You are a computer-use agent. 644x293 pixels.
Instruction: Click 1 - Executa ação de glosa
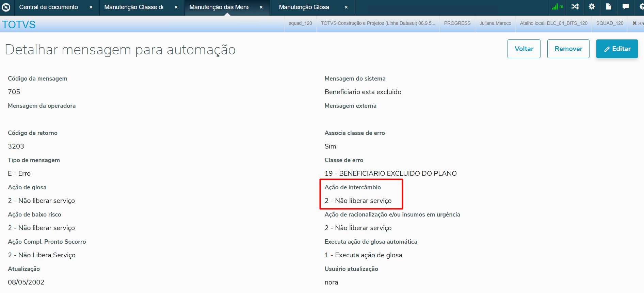tap(363, 255)
